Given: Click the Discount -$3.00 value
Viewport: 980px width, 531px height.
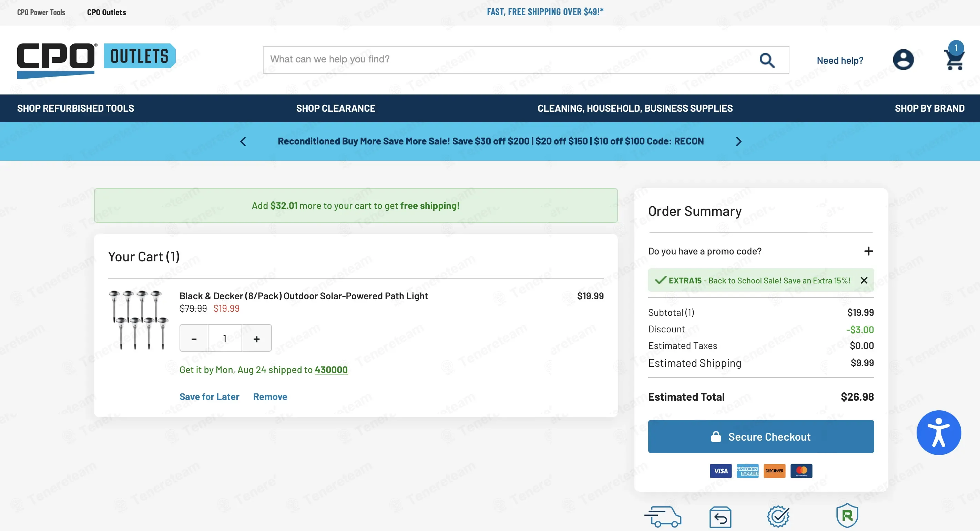Looking at the screenshot, I should pos(860,329).
